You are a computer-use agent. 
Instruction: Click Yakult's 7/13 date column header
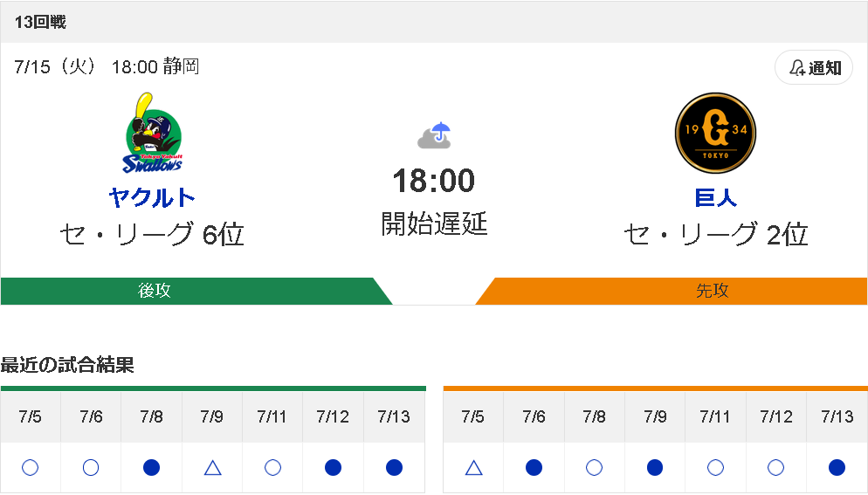[394, 417]
